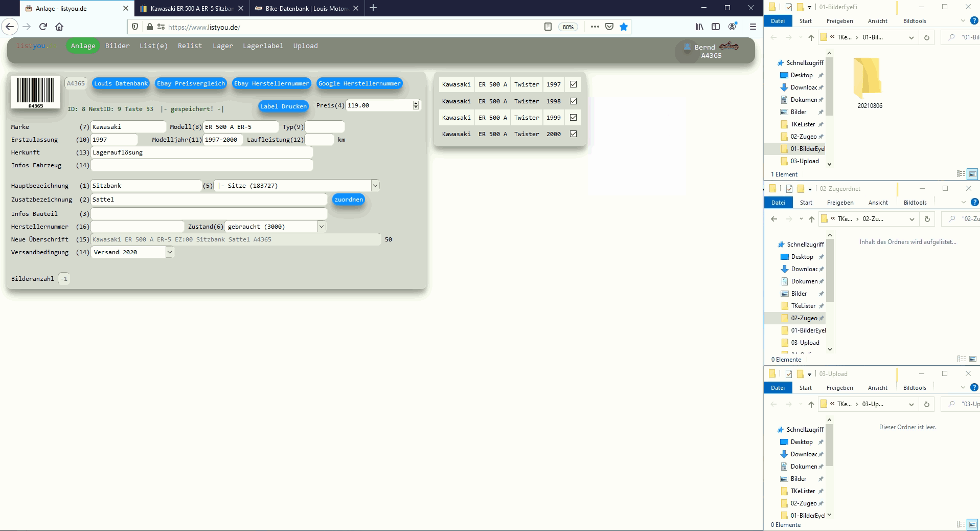Uncheck the Twister 1999 row checkbox

coord(573,118)
